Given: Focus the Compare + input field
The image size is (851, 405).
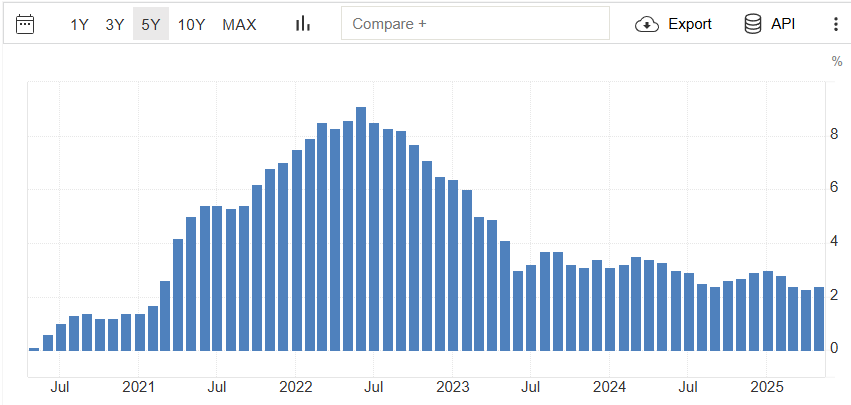Looking at the screenshot, I should pyautogui.click(x=475, y=23).
